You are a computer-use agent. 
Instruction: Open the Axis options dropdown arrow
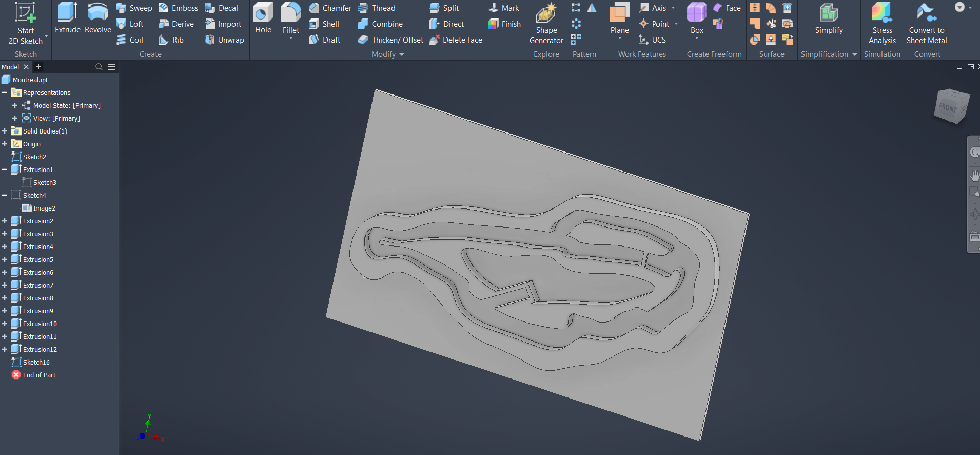point(673,8)
